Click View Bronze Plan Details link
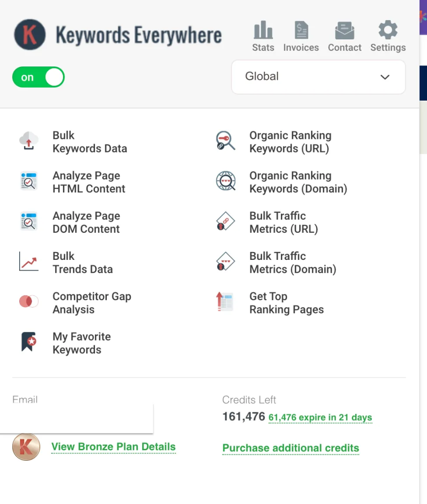 113,447
